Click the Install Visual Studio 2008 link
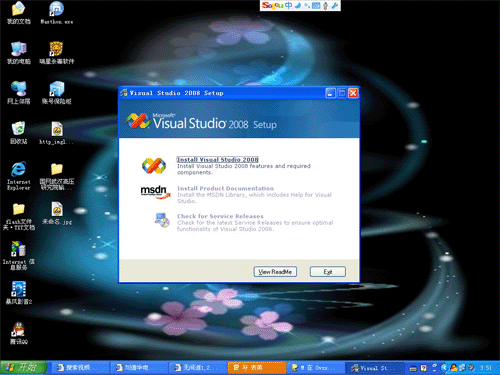The width and height of the screenshot is (500, 375). [218, 160]
